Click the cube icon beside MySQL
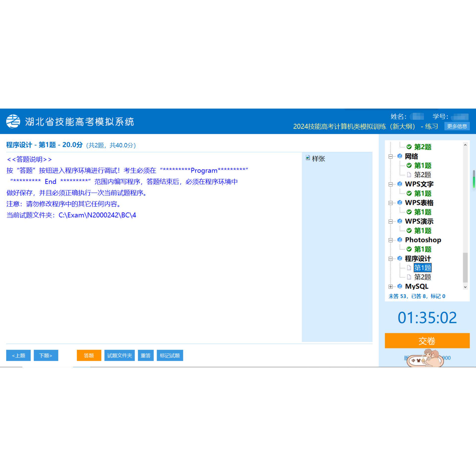The width and height of the screenshot is (476, 476). click(x=400, y=286)
